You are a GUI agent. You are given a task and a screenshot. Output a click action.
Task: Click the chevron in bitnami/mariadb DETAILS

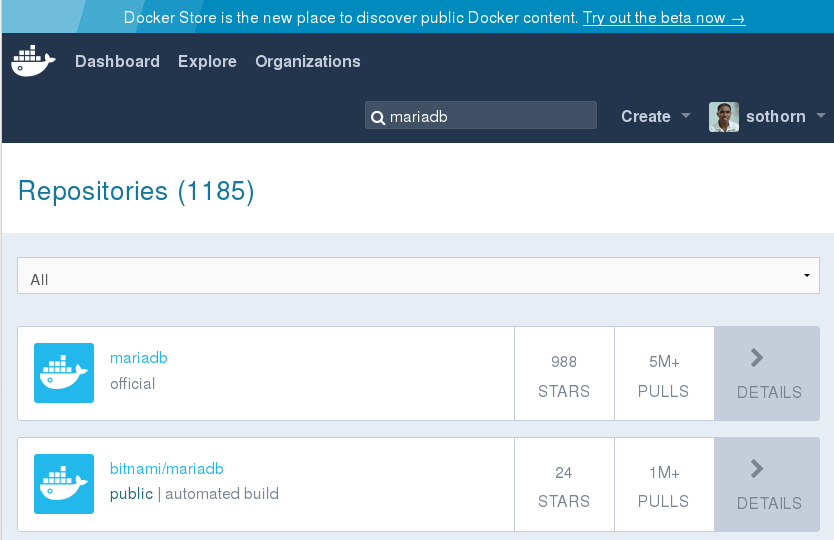point(757,468)
